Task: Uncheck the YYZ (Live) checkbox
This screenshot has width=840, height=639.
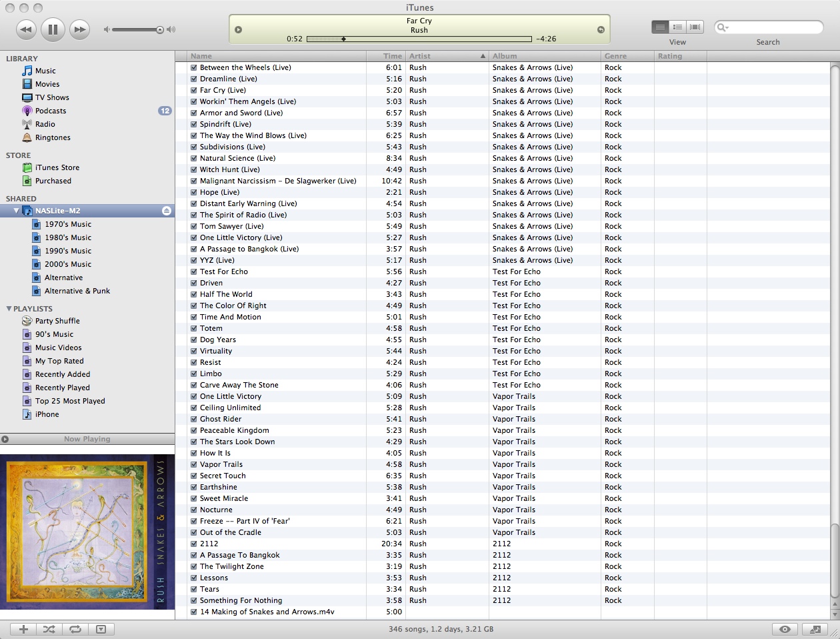Action: [x=194, y=260]
